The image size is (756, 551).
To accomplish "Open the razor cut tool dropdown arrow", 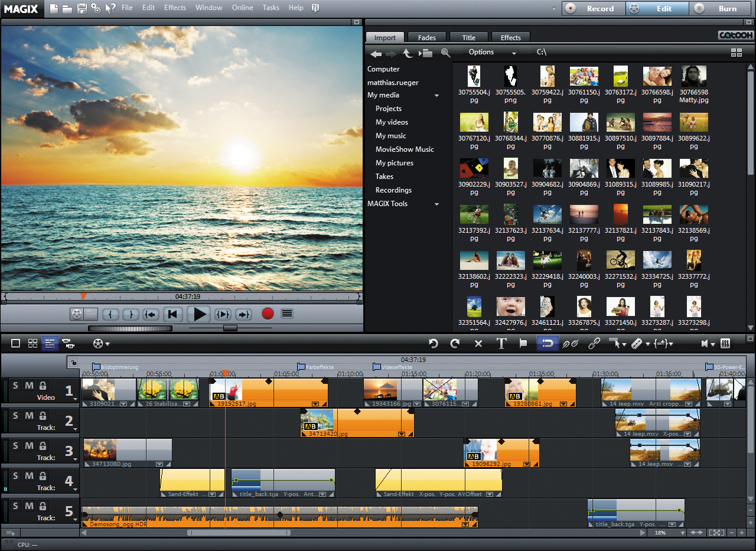I will tap(648, 344).
